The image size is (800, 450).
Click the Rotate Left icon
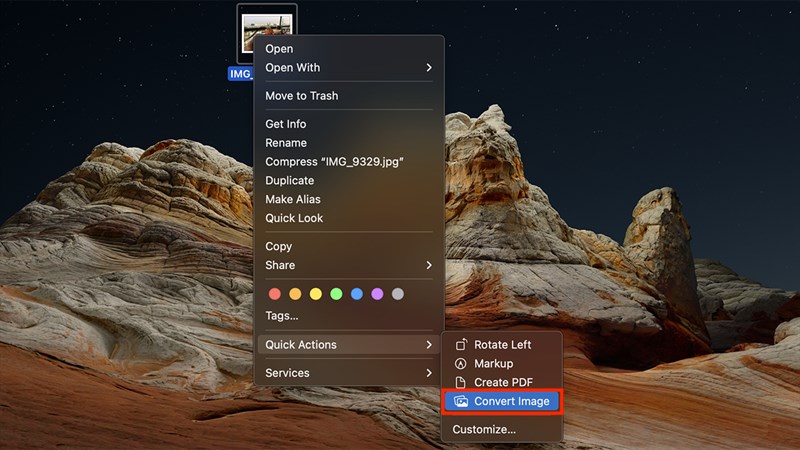tap(461, 345)
